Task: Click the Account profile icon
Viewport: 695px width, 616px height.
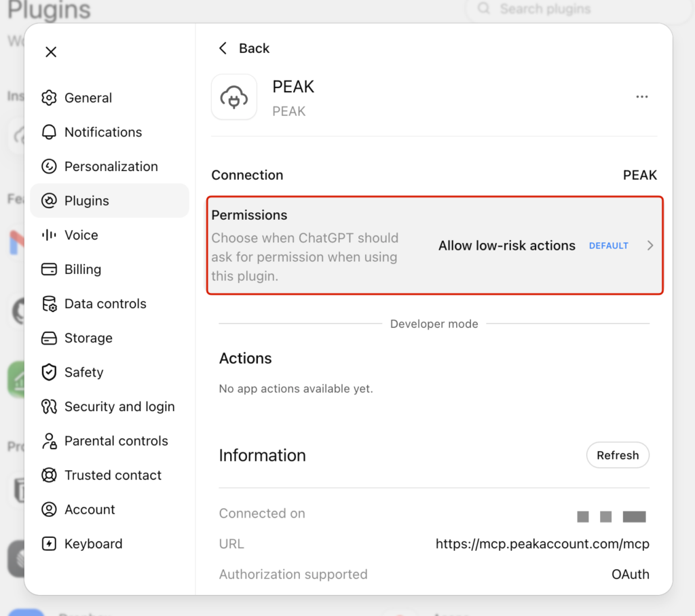Action: coord(49,509)
